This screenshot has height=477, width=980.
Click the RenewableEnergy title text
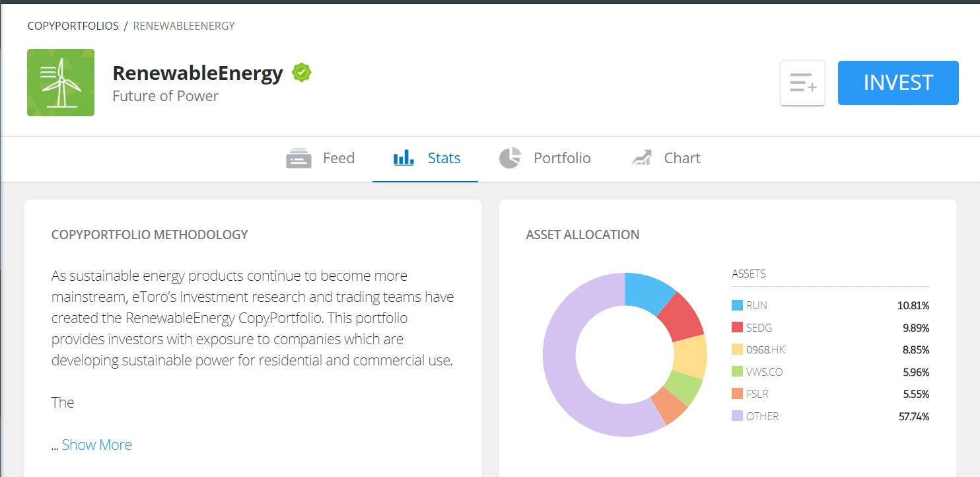coord(197,73)
